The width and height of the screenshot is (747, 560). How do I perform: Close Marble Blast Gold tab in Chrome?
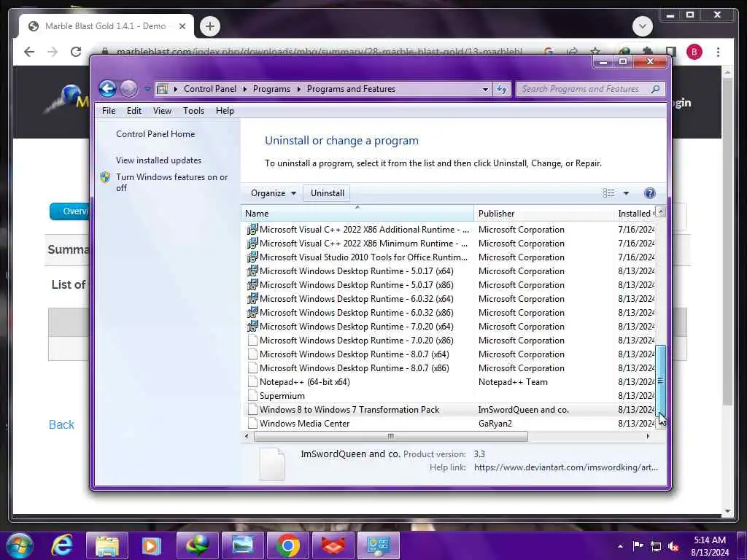182,27
